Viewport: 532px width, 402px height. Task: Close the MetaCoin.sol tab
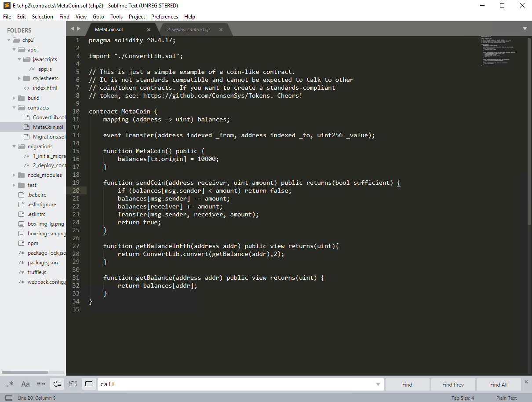tap(149, 29)
